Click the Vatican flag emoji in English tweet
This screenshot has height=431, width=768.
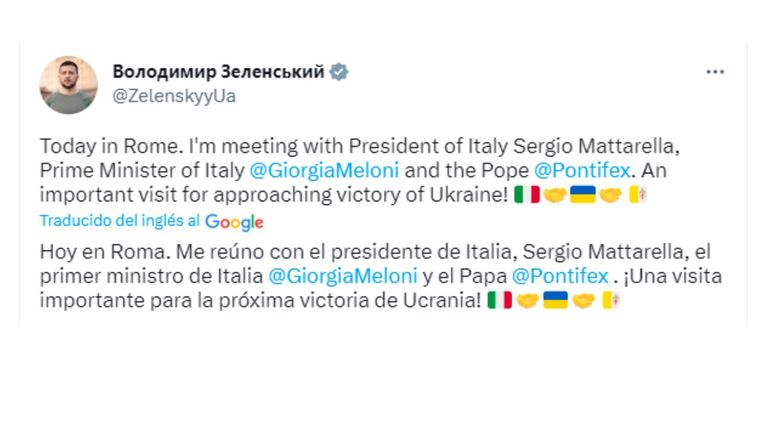pos(638,194)
